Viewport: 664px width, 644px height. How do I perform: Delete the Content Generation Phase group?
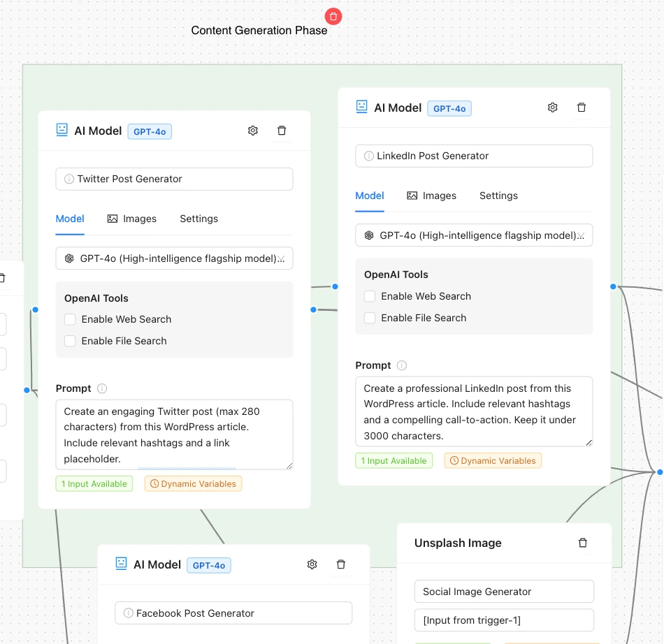(333, 16)
